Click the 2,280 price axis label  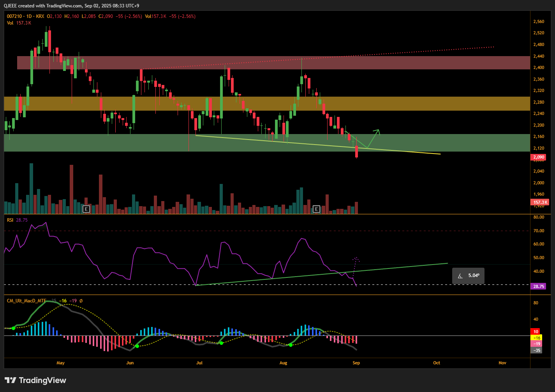pyautogui.click(x=539, y=102)
